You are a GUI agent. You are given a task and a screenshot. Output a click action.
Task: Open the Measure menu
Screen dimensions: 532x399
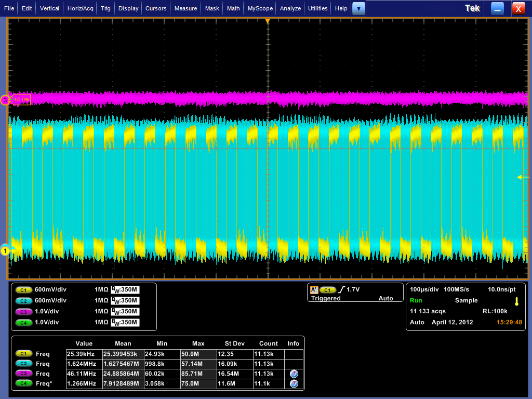point(185,8)
